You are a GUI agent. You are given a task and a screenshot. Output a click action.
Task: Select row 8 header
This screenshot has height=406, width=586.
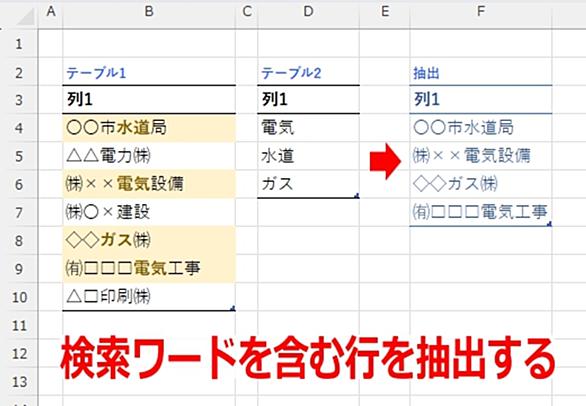(19, 241)
